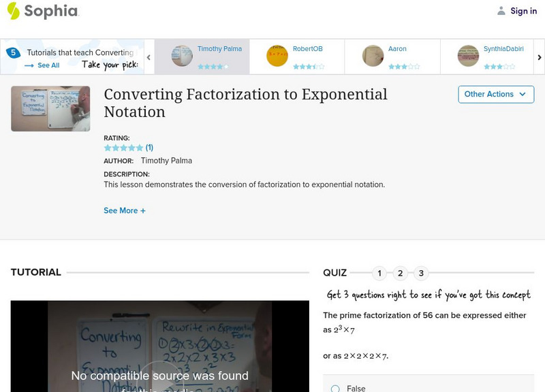Viewport: 545px width, 392px height.
Task: Choose SynthiaDabiri's tutor avatar
Action: [x=469, y=54]
